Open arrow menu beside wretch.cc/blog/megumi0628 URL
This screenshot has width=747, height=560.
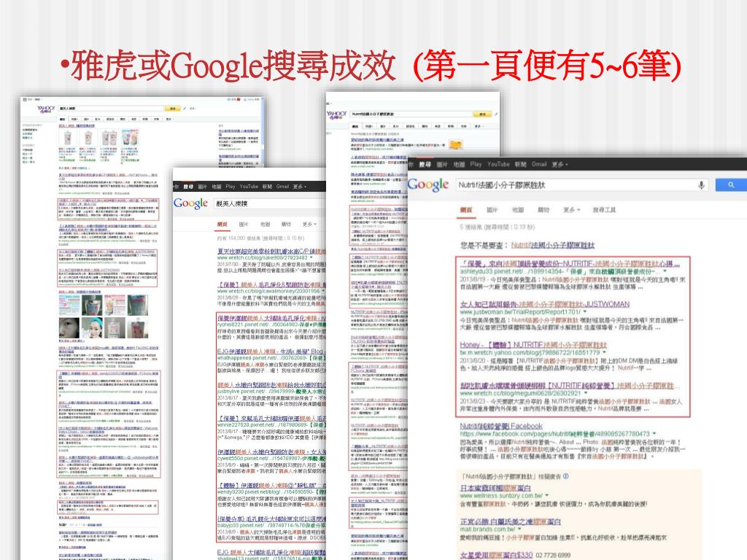point(586,393)
